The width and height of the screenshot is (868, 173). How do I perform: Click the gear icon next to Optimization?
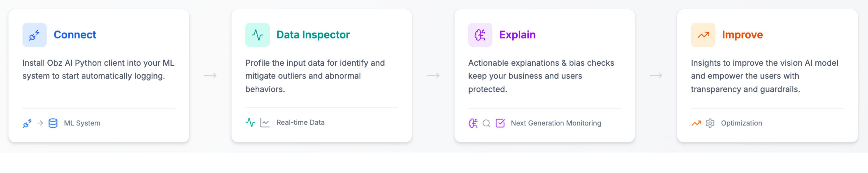(710, 123)
